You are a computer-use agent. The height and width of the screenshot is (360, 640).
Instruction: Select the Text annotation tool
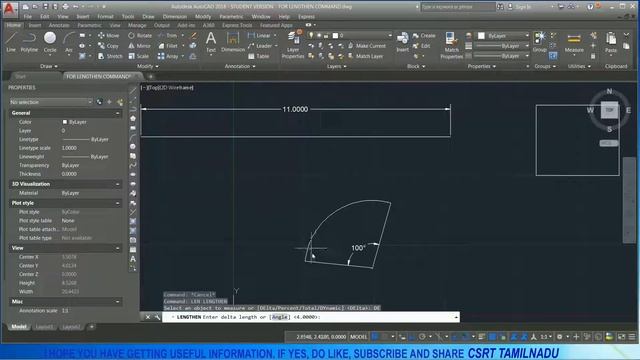click(x=211, y=42)
